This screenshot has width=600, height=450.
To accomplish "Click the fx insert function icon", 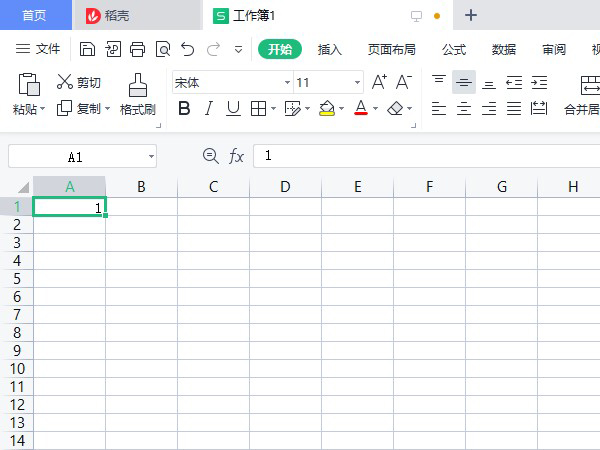I will click(237, 156).
